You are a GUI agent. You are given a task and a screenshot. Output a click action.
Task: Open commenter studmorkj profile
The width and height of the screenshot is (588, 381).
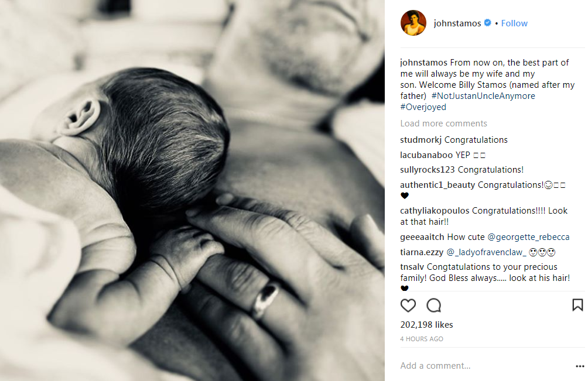click(x=421, y=140)
